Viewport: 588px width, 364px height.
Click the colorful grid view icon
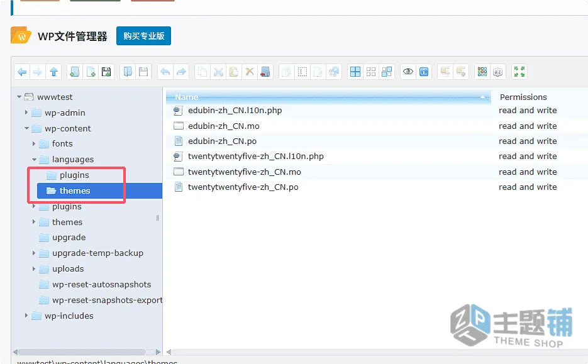pyautogui.click(x=482, y=72)
